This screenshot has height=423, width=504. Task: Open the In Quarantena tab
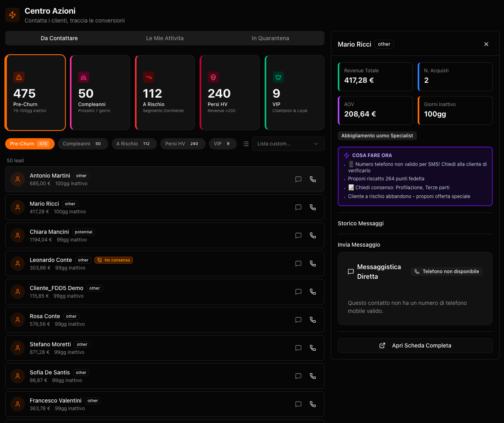[x=270, y=38]
